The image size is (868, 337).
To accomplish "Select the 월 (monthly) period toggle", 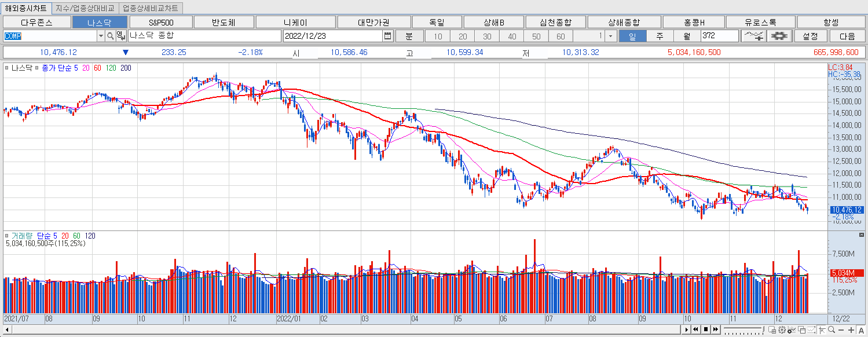I will coord(687,36).
